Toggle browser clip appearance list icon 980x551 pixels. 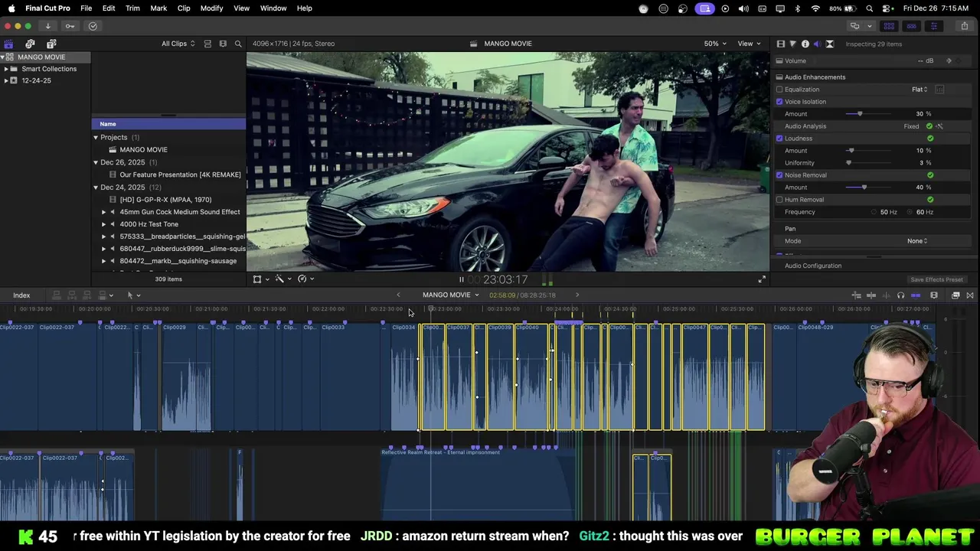(207, 44)
